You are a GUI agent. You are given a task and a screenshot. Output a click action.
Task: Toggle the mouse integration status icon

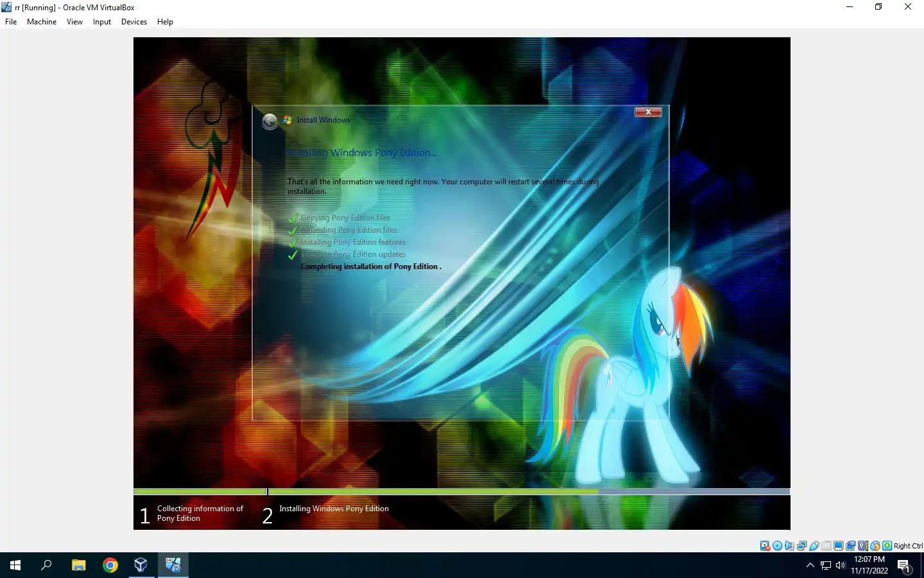click(875, 546)
